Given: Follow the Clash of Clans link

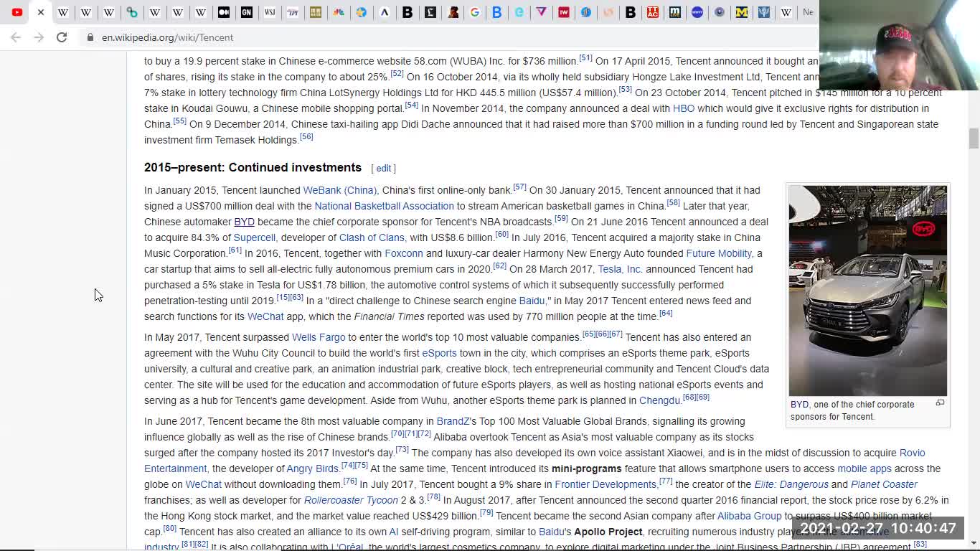Looking at the screenshot, I should pyautogui.click(x=372, y=237).
